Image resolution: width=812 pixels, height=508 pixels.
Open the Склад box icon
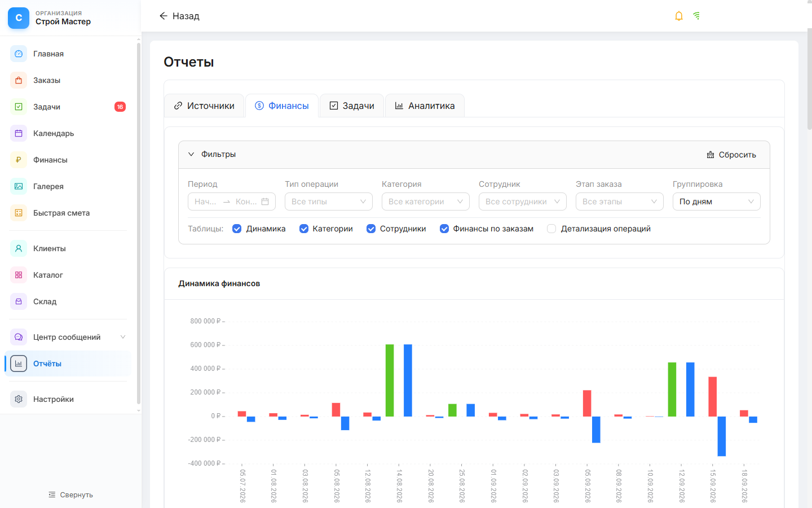tap(19, 301)
